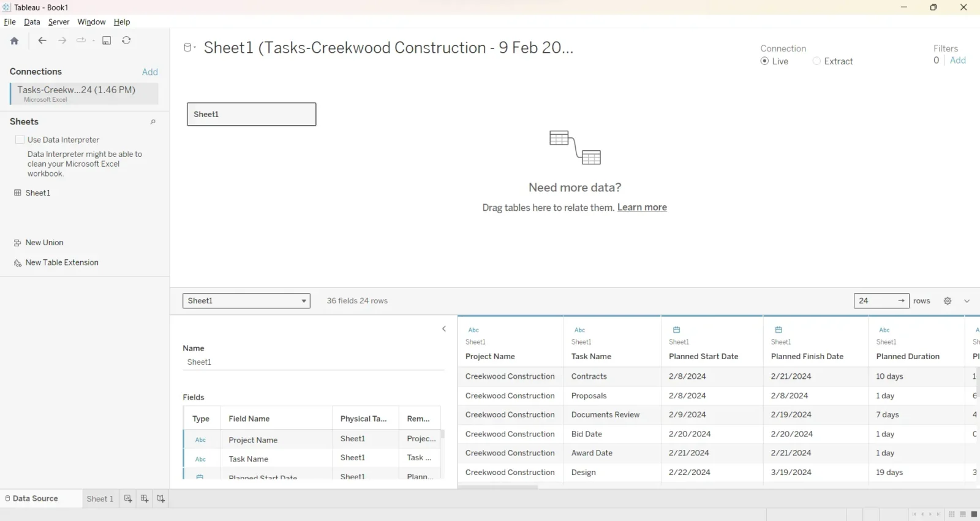
Task: Open the Server menu
Action: click(x=59, y=22)
